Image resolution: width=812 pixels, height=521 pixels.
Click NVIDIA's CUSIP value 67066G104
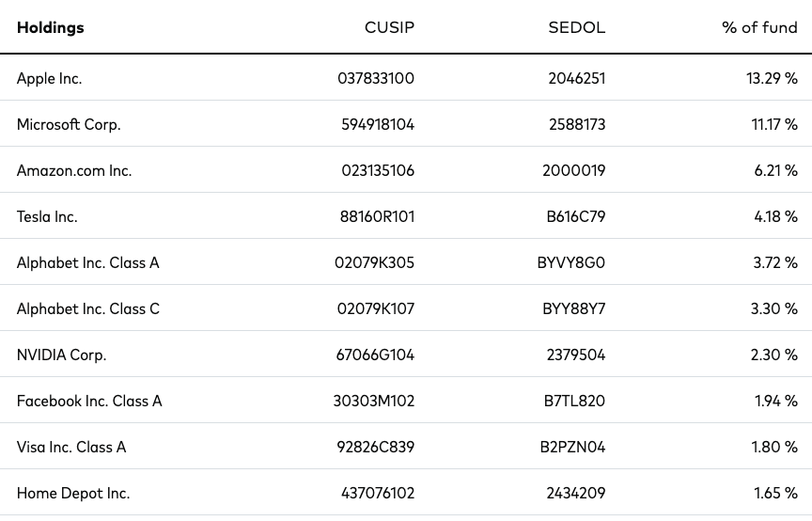point(375,355)
